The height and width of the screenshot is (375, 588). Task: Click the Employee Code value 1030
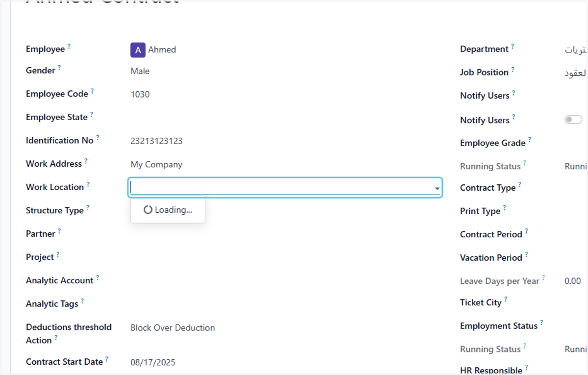(x=140, y=94)
